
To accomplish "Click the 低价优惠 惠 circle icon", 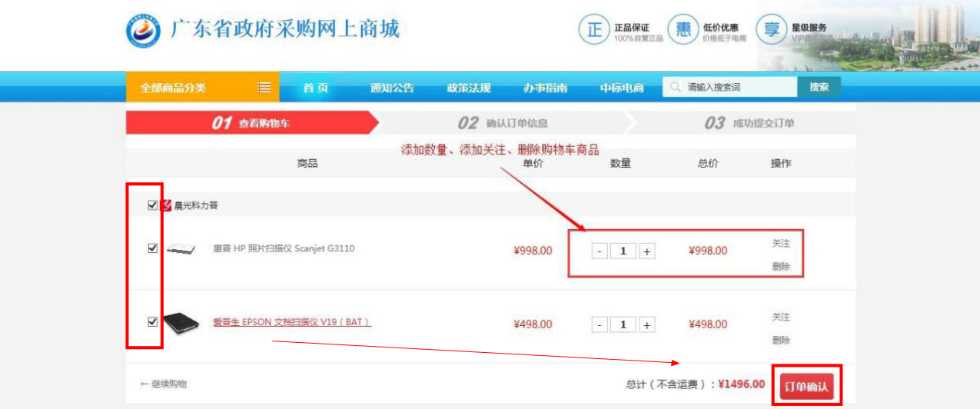I will click(682, 30).
